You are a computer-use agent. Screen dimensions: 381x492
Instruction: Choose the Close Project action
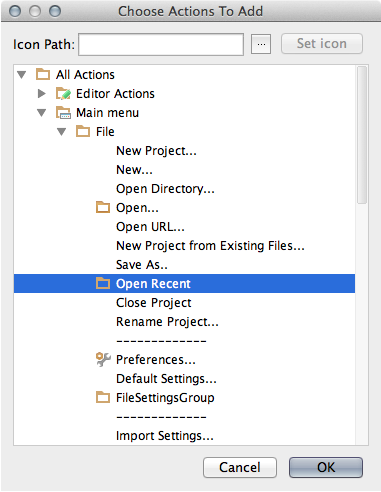tap(154, 303)
